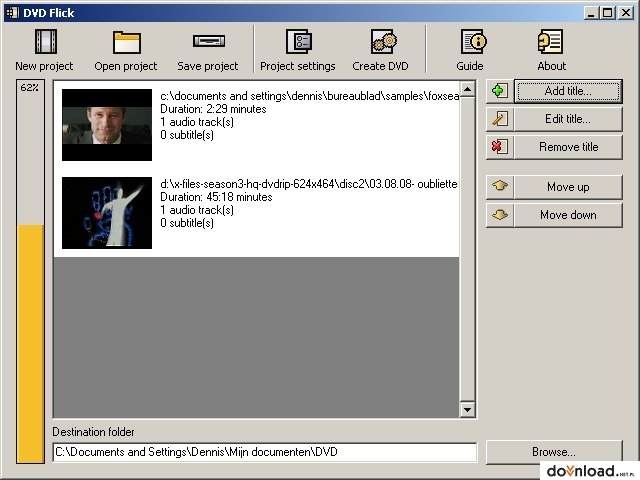640x480 pixels.
Task: Click the down arrow icon beside Move down
Action: pyautogui.click(x=500, y=214)
